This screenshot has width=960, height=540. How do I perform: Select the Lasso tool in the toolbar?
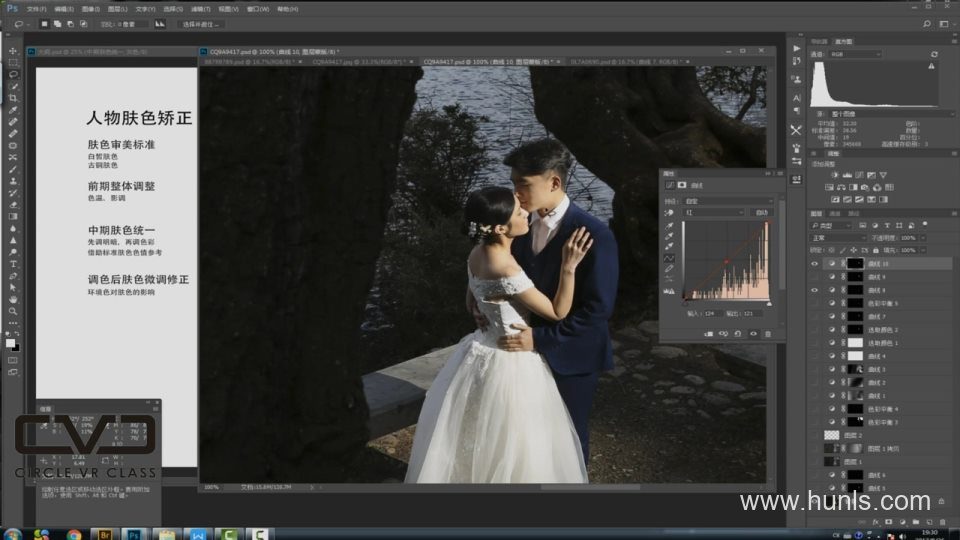[x=13, y=75]
